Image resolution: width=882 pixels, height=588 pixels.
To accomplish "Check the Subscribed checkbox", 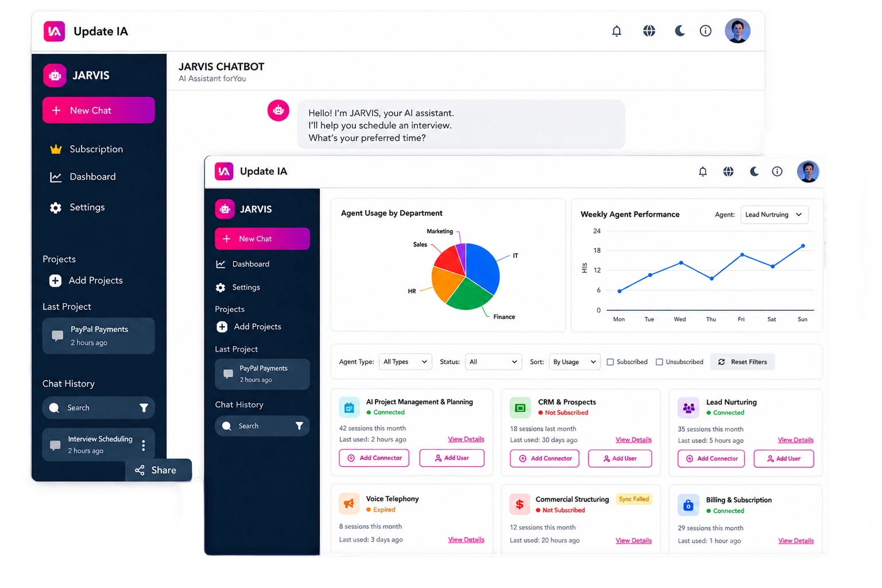I will tap(610, 362).
